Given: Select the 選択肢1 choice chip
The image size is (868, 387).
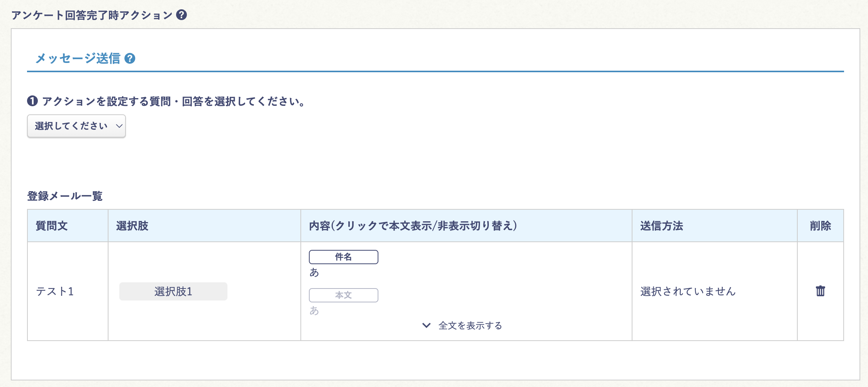Looking at the screenshot, I should (173, 292).
